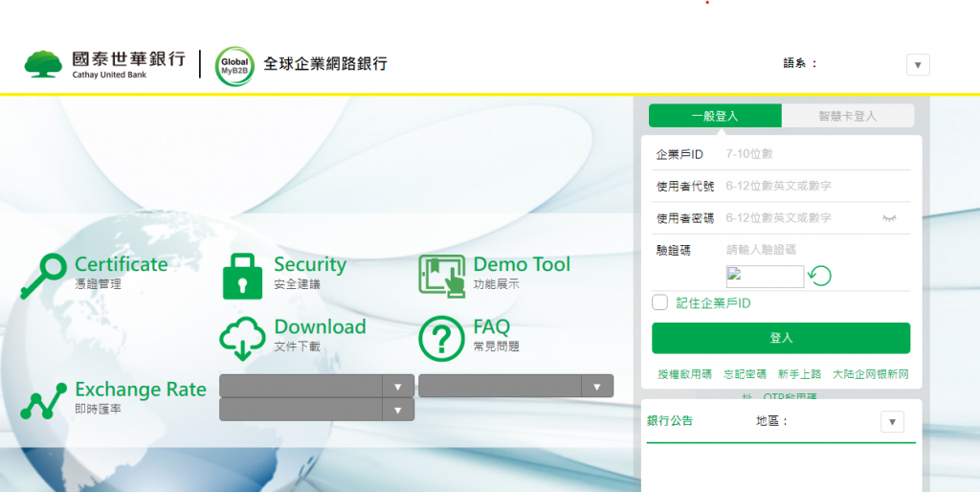The height and width of the screenshot is (492, 980).
Task: Tick the 記住企業戶ID checkbox
Action: pyautogui.click(x=659, y=302)
